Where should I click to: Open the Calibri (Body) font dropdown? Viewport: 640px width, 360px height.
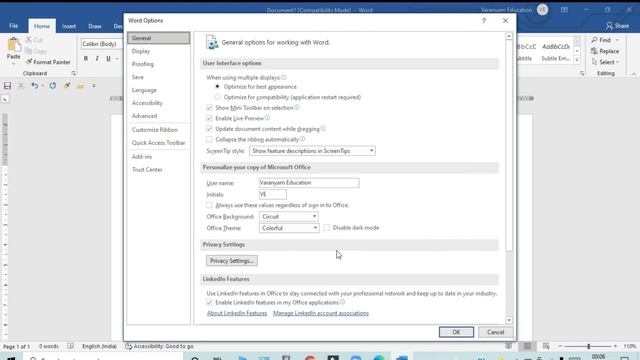coord(102,44)
